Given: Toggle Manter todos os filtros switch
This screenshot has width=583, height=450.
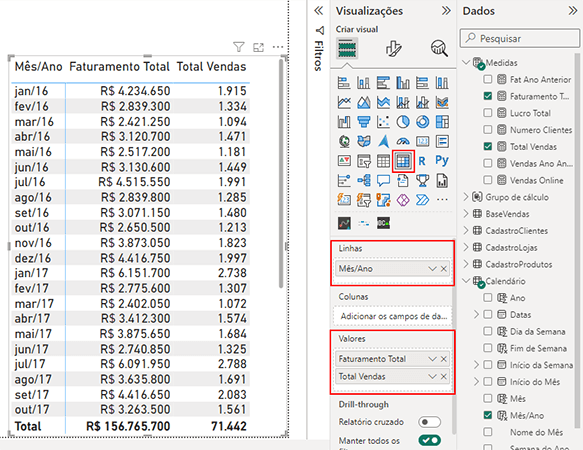Looking at the screenshot, I should pyautogui.click(x=429, y=440).
